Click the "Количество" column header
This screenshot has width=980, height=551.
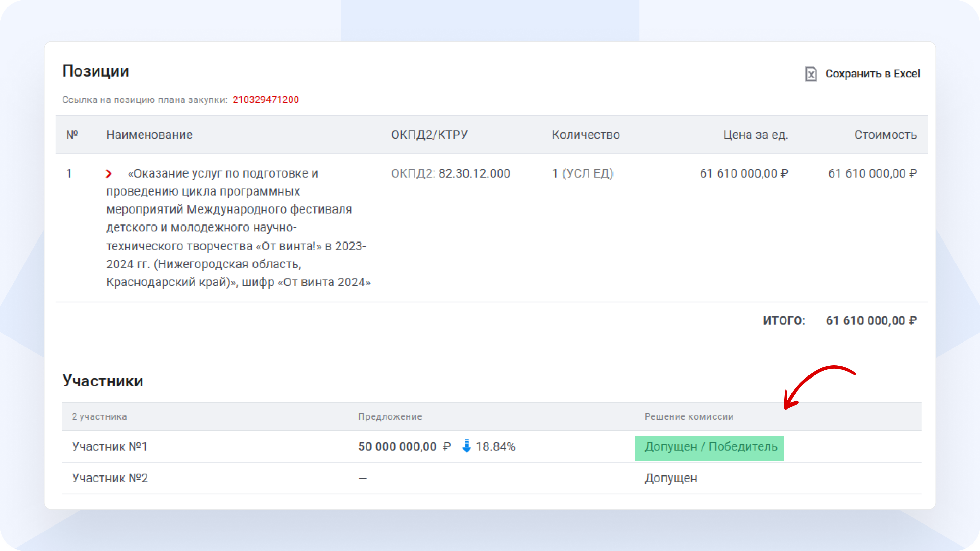(x=586, y=135)
